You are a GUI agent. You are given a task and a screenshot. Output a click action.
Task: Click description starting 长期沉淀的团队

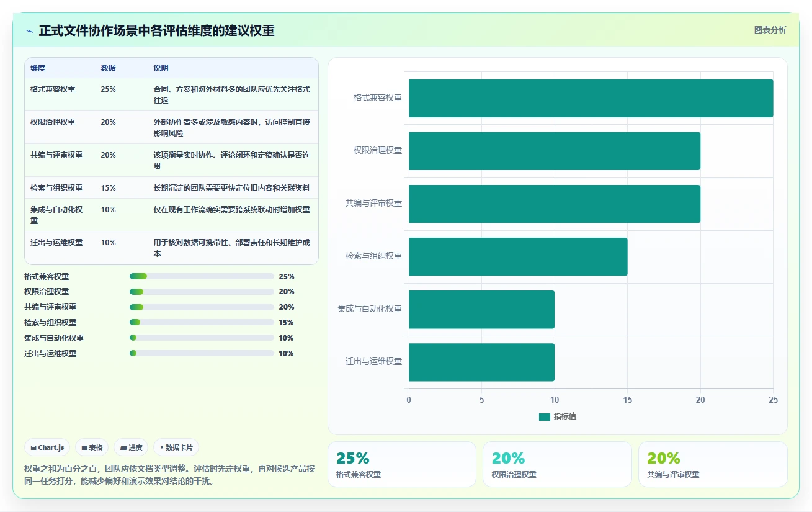pyautogui.click(x=232, y=188)
